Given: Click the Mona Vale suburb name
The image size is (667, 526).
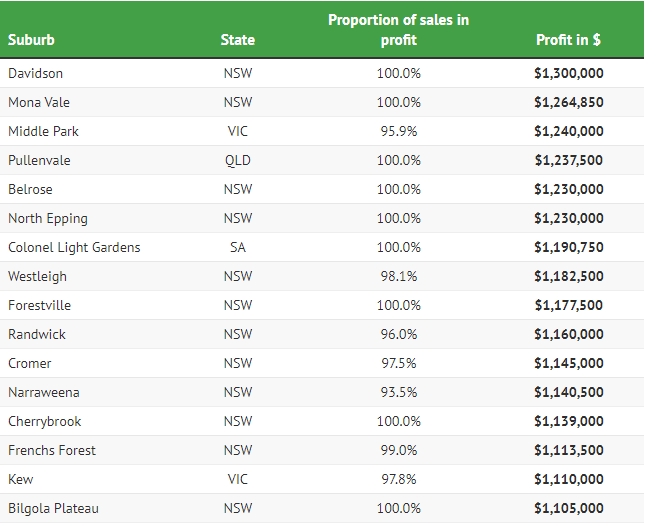Looking at the screenshot, I should 39,102.
